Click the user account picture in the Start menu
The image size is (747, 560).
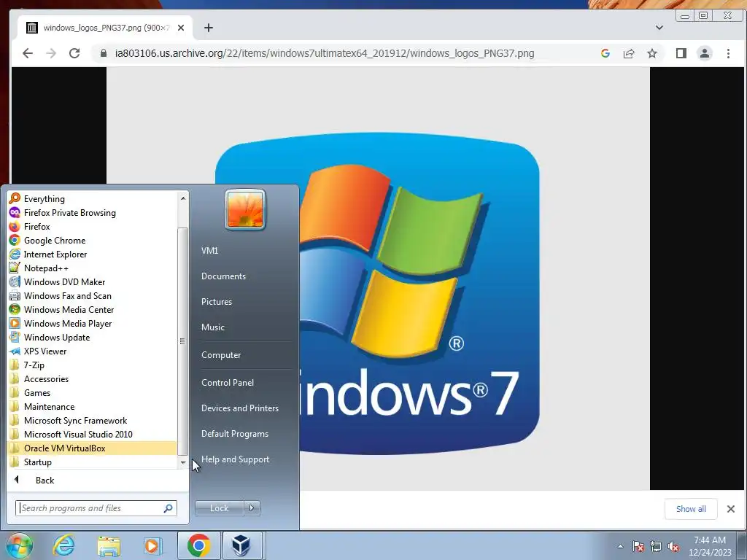[x=245, y=209]
